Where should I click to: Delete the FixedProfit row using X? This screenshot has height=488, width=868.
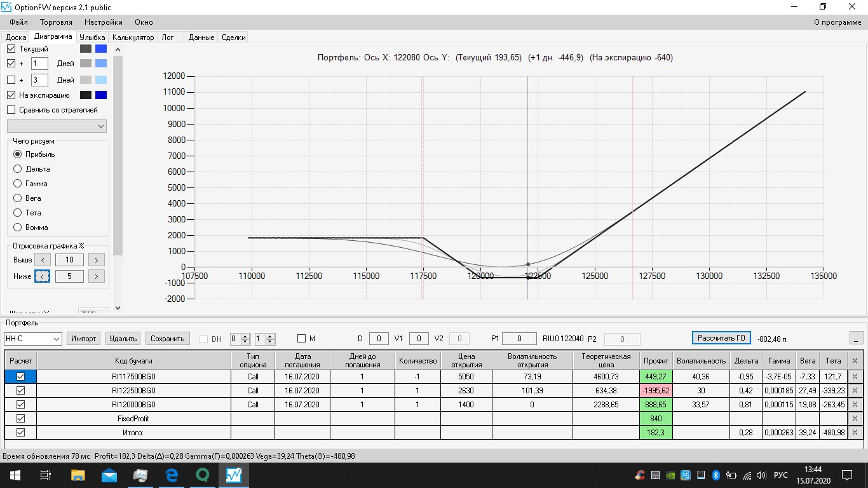(855, 419)
